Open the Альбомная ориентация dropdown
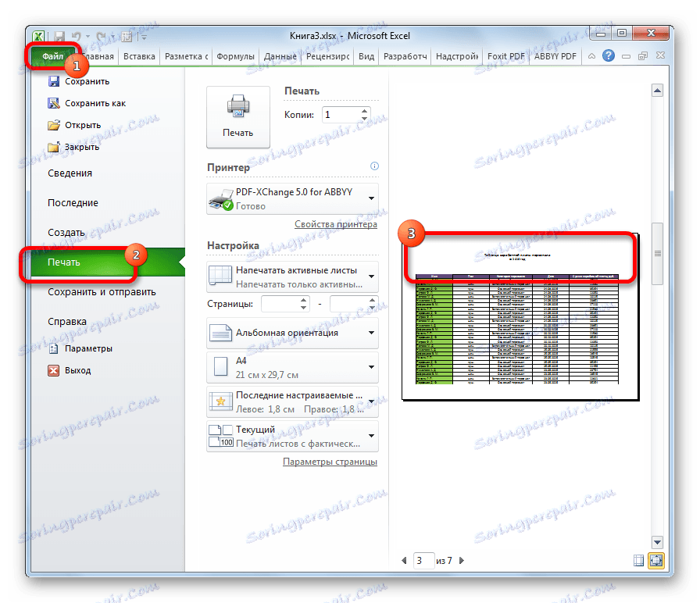700x603 pixels. [372, 334]
